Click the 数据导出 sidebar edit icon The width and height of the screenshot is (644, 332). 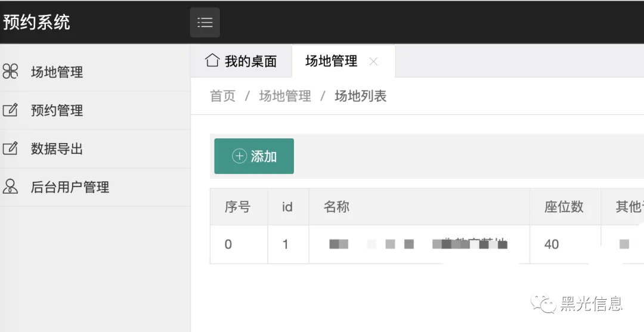[x=11, y=148]
